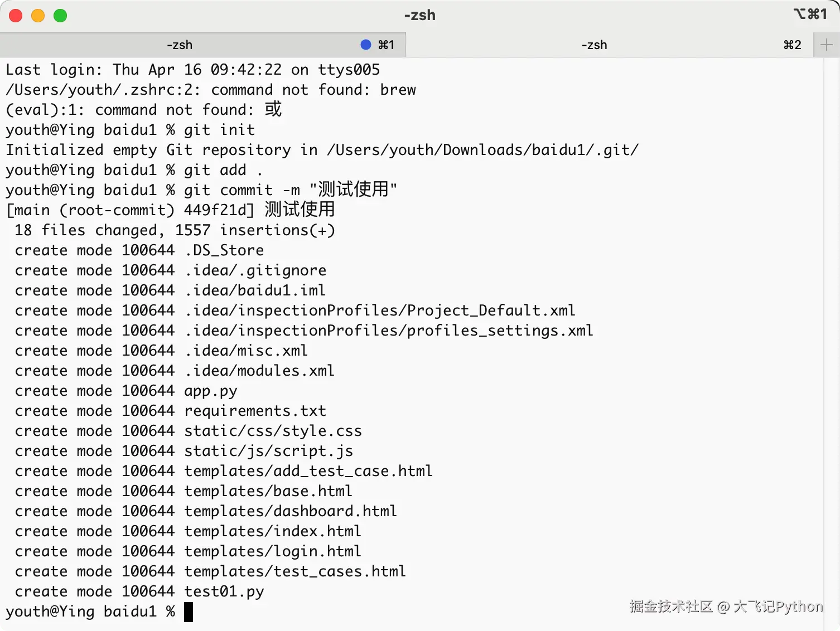Viewport: 840px width, 631px height.
Task: Click the test01.py entry
Action: coord(224,591)
